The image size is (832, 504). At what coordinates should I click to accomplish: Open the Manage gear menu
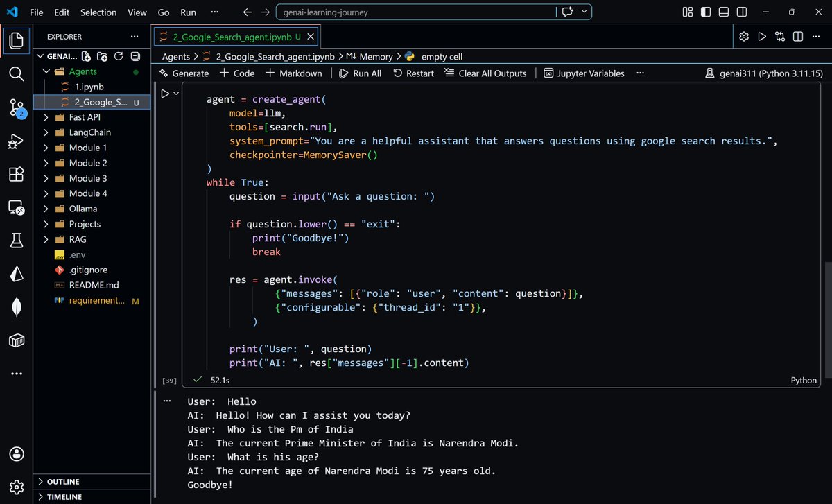click(17, 487)
